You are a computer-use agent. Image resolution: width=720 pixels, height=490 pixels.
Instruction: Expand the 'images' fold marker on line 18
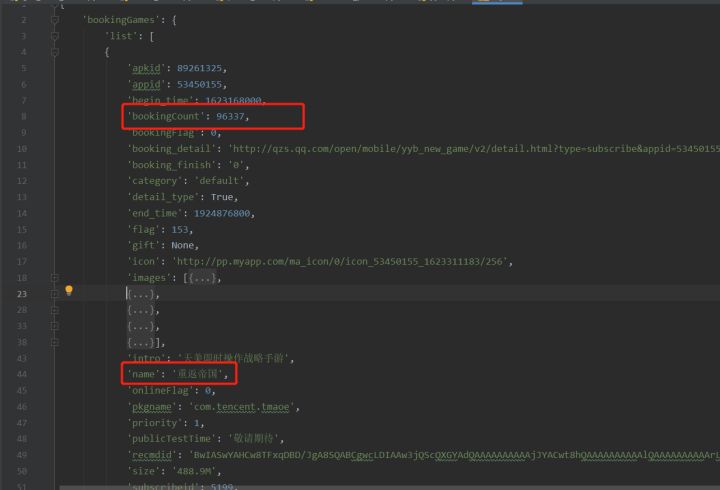55,278
